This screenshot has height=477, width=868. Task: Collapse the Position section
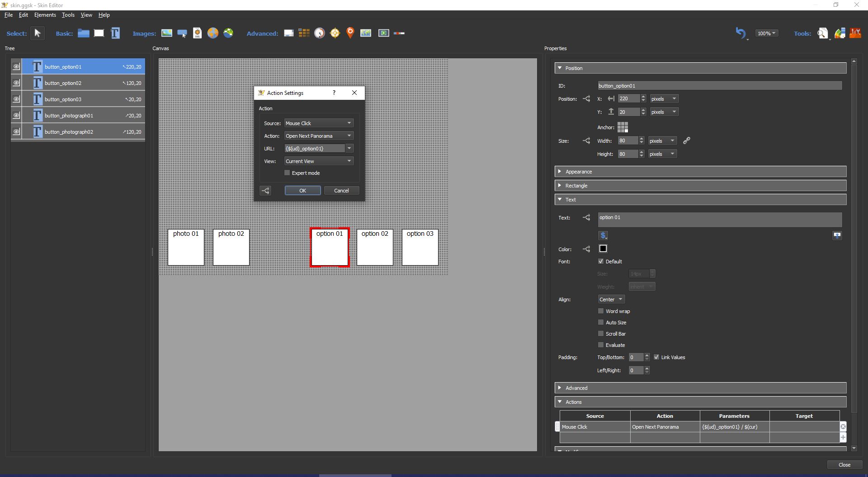(x=700, y=68)
